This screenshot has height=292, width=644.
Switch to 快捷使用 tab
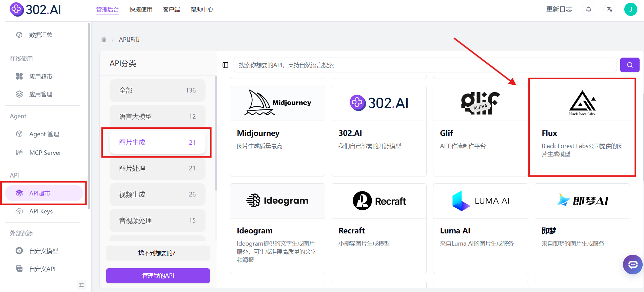[141, 9]
